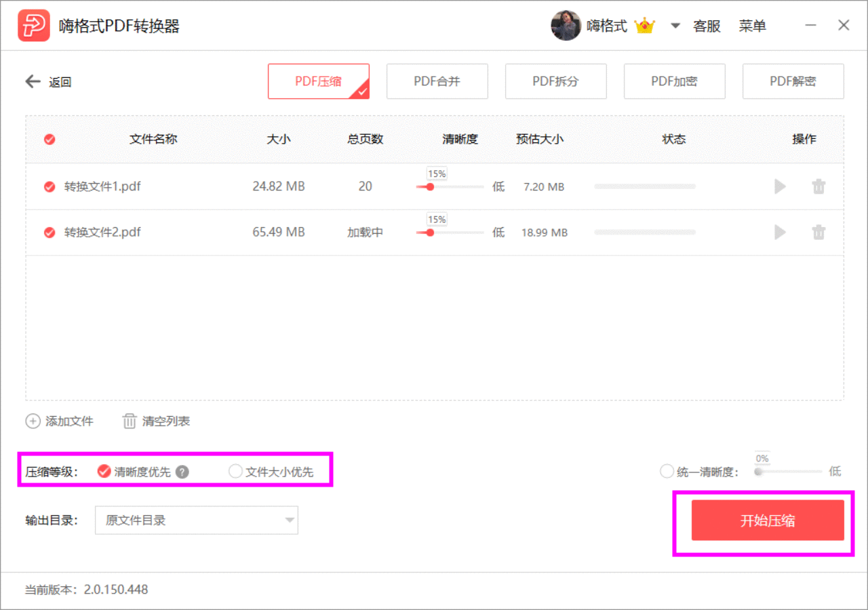The height and width of the screenshot is (610, 868).
Task: Enable the 统一清晰度 option
Action: pos(667,471)
